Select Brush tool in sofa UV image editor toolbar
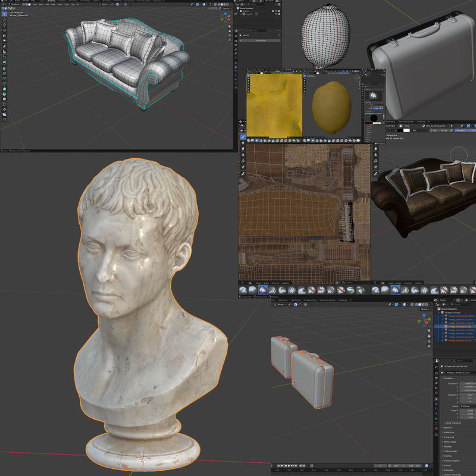Screen dimensions: 476x476 243,137
